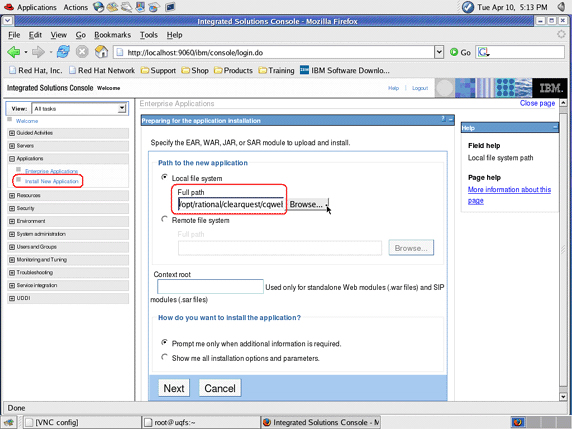Expand the System administration section
The image size is (572, 429).
[x=12, y=234]
